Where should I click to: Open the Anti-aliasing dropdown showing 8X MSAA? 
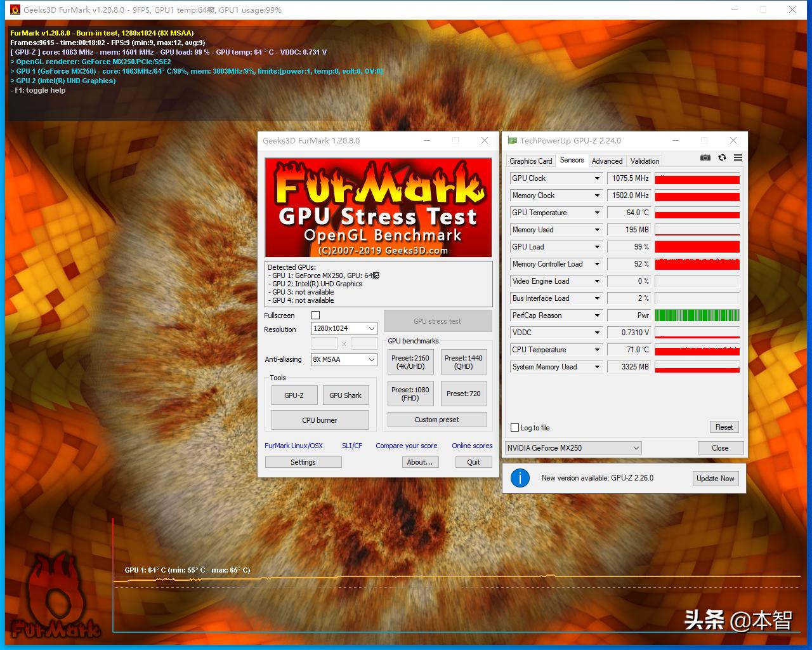point(344,359)
